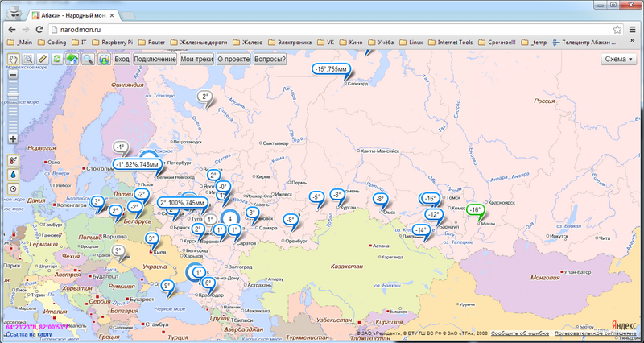Toggle the water drop humidity layer
Image resolution: width=644 pixels, height=343 pixels.
(14, 175)
